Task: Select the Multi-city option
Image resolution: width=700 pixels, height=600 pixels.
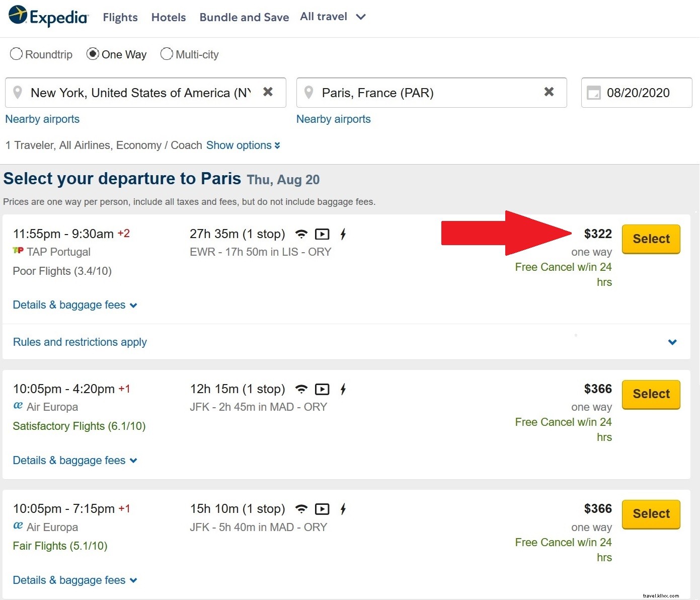Action: pos(167,54)
